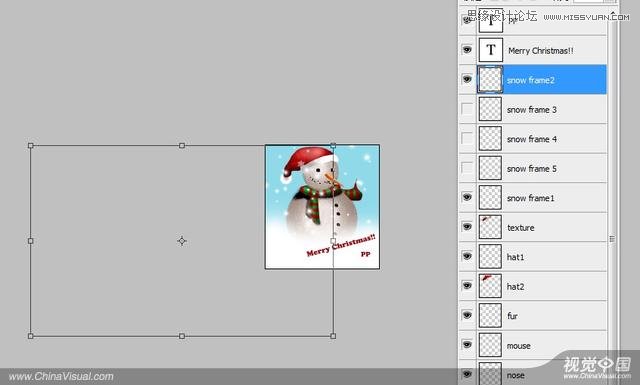Select the "snow frame 3" layer name

tap(531, 109)
